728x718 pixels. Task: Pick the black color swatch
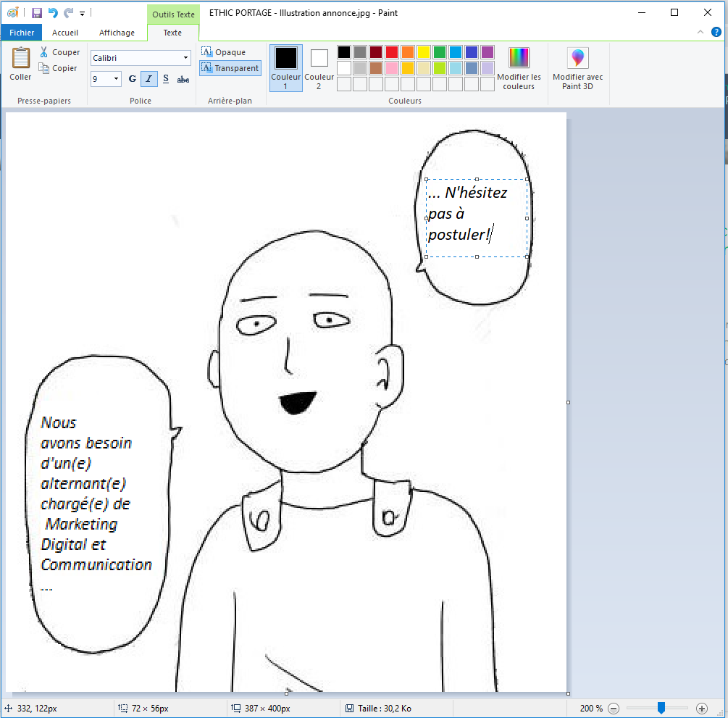(x=344, y=52)
